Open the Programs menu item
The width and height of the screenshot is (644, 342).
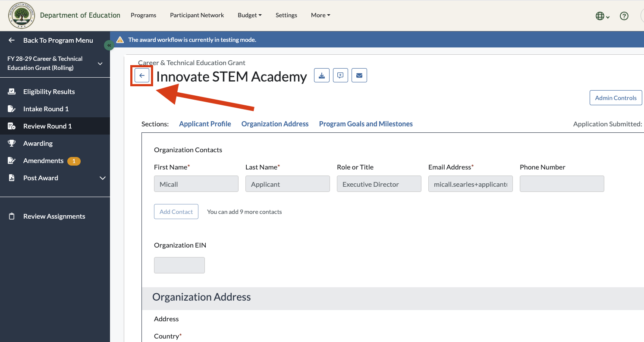click(x=143, y=15)
